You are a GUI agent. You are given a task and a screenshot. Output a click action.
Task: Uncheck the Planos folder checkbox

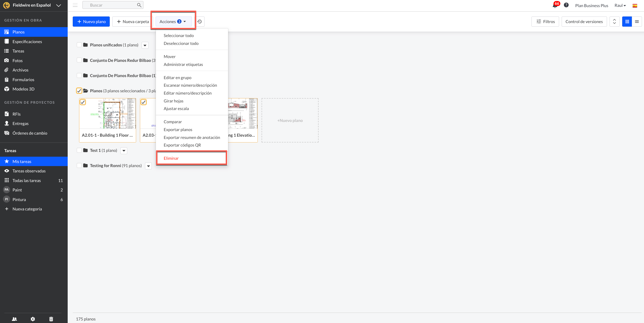pos(79,91)
